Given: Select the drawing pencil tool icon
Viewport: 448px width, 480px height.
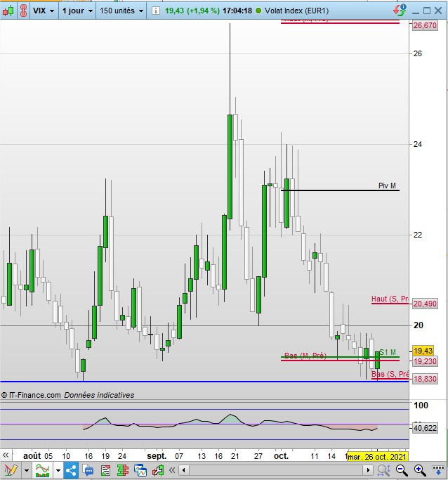Looking at the screenshot, I should 11,470.
